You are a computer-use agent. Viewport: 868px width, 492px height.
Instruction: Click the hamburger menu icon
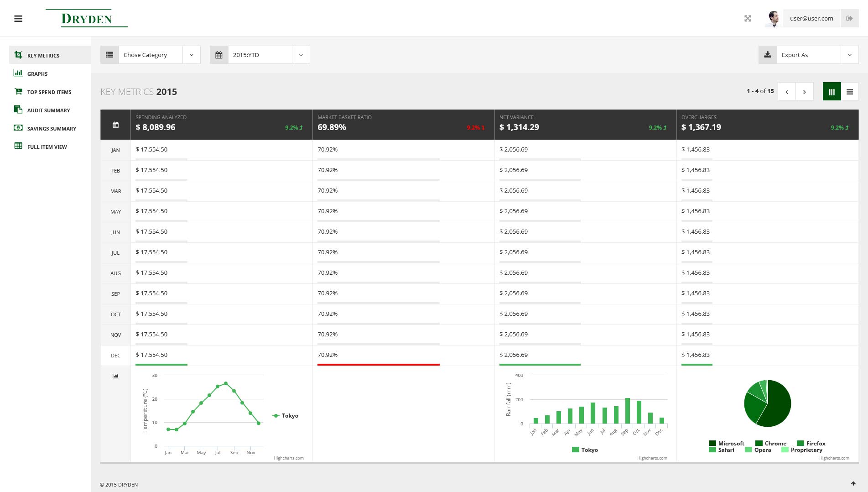tap(18, 19)
